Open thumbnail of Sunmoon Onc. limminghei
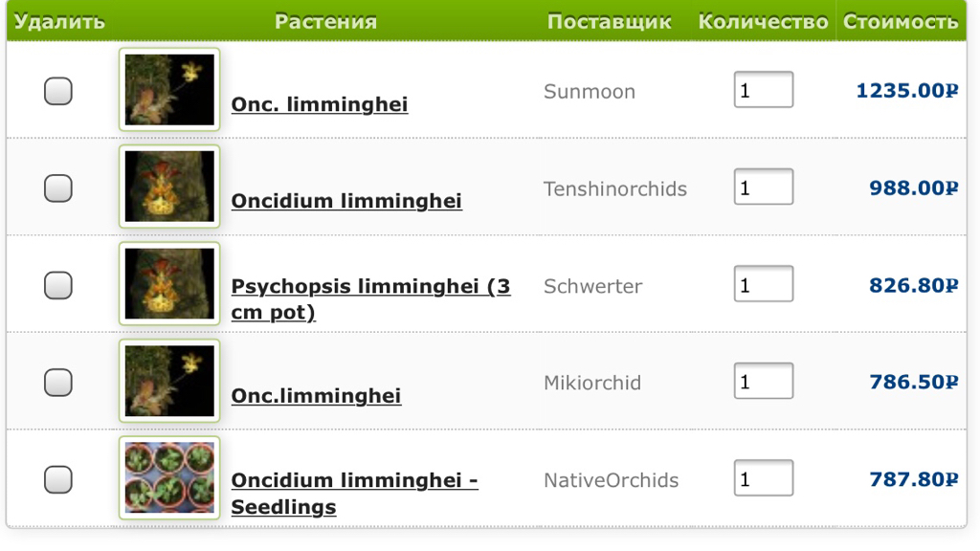This screenshot has height=551, width=980. [169, 89]
